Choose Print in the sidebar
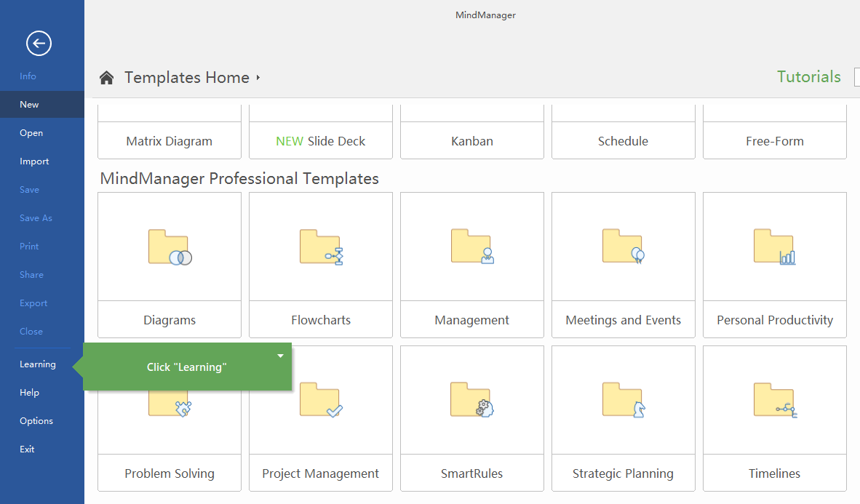 [29, 247]
